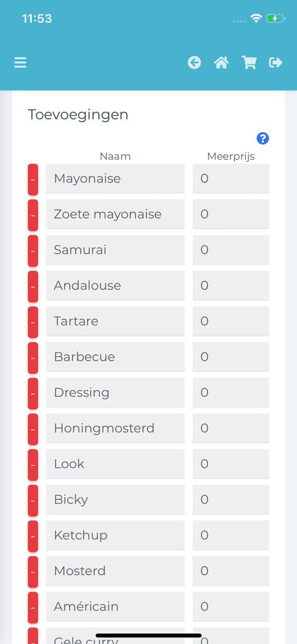The width and height of the screenshot is (297, 644).
Task: Remove the Mayonaise row
Action: click(33, 179)
